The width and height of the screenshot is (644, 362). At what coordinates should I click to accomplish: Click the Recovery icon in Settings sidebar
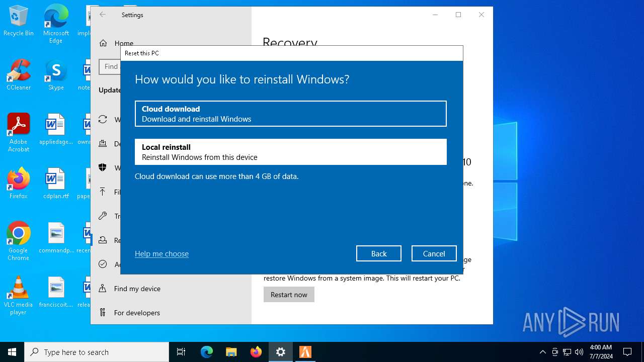tap(103, 240)
